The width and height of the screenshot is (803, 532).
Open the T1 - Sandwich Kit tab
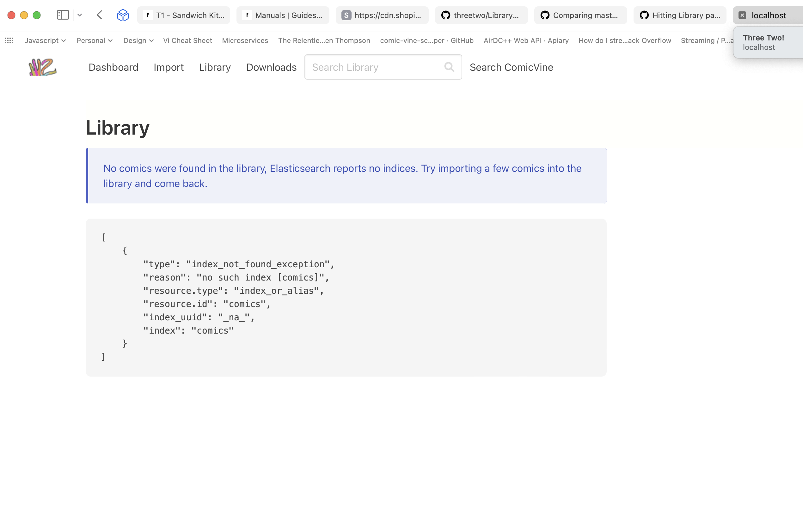(184, 15)
